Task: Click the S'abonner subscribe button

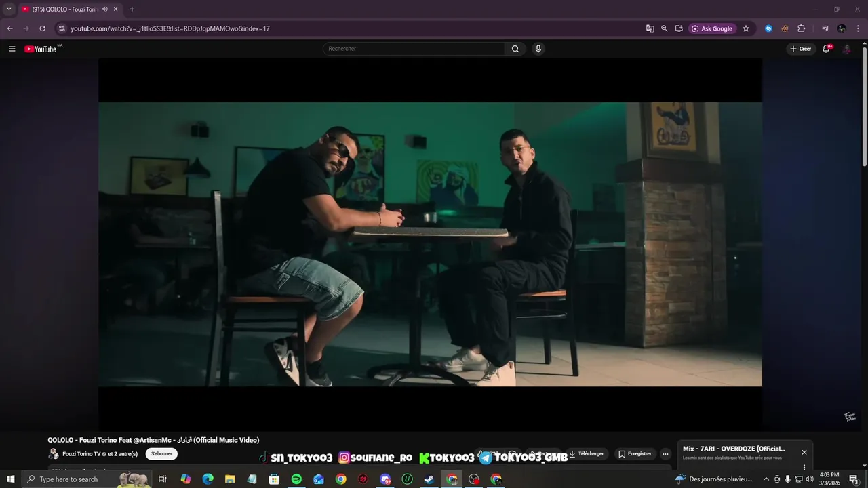Action: [x=161, y=454]
